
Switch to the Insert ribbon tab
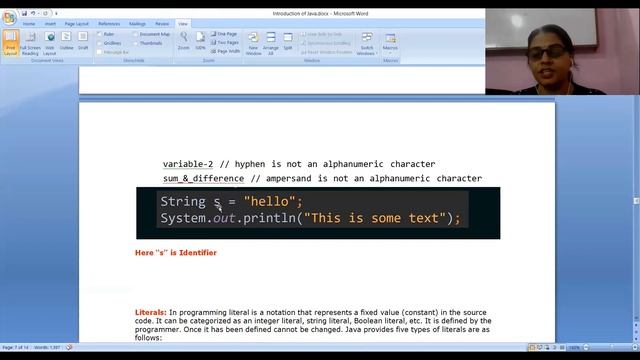[50, 24]
